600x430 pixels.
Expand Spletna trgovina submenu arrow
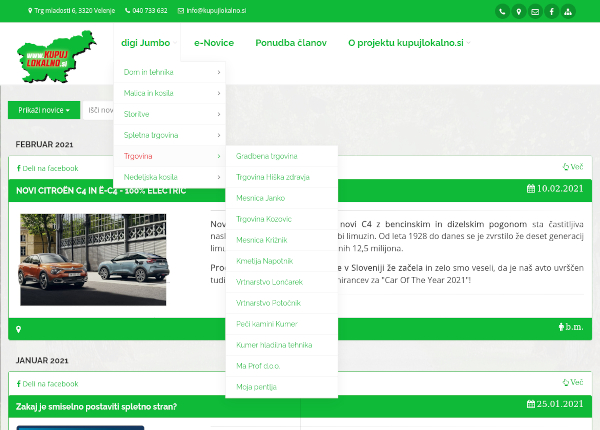click(x=218, y=135)
